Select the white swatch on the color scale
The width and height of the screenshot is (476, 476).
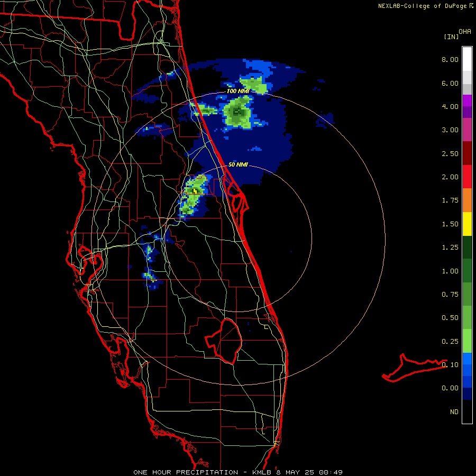[467, 59]
